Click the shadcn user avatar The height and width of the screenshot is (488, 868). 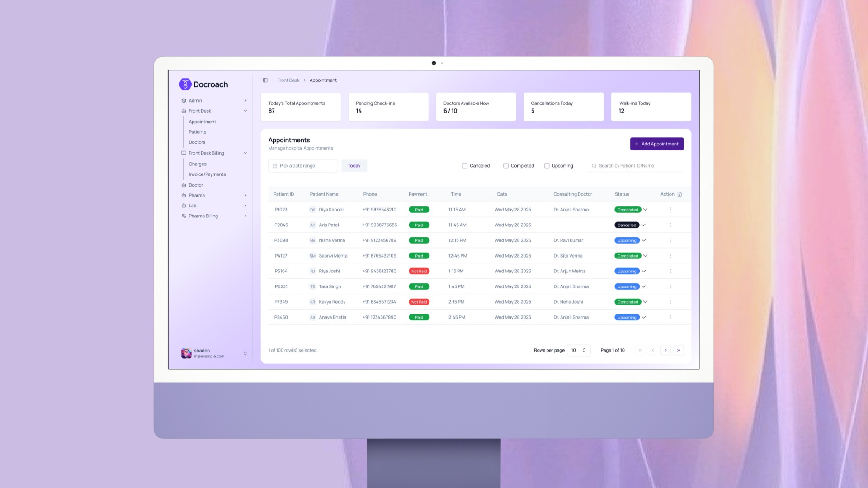(186, 353)
